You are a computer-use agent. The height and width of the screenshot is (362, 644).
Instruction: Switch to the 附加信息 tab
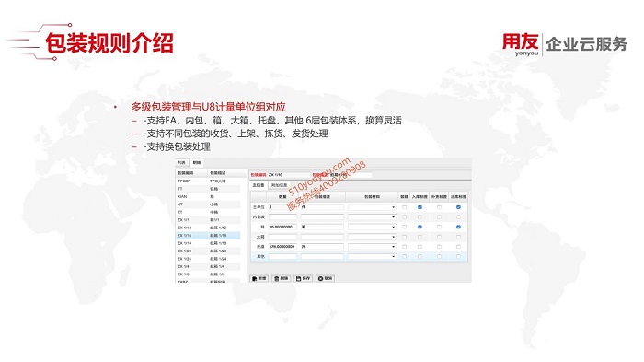(x=279, y=185)
